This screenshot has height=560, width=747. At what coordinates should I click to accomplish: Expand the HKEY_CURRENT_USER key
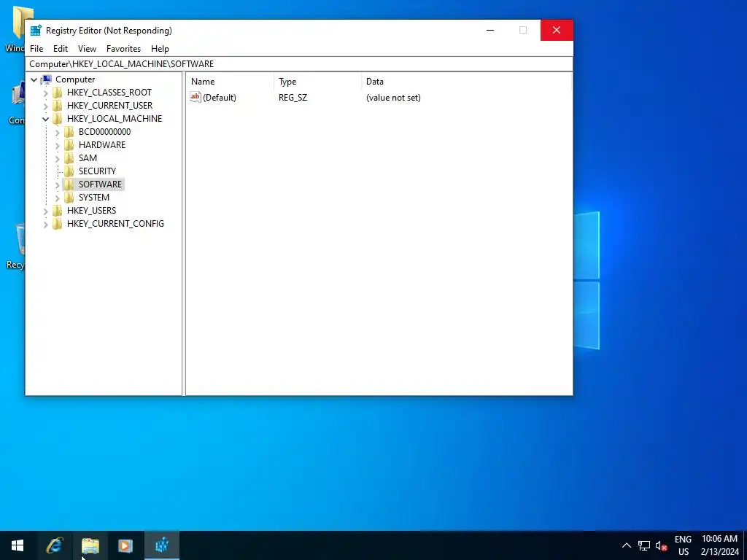tap(46, 106)
